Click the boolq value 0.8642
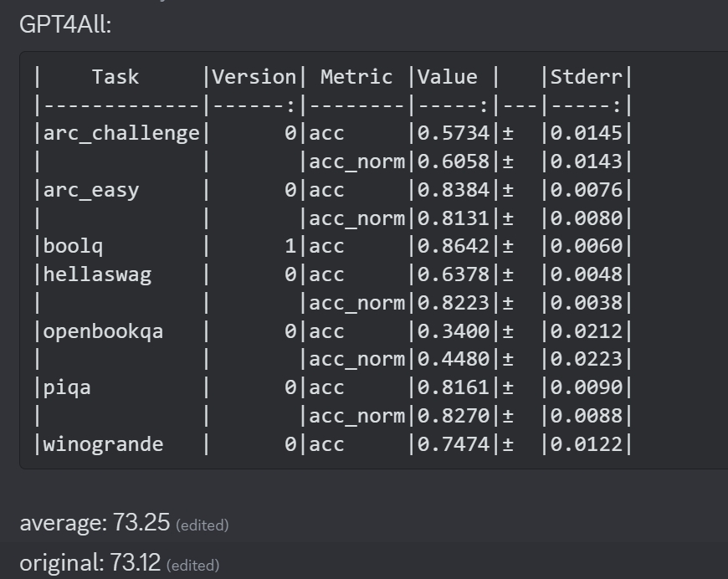The height and width of the screenshot is (579, 728). [x=454, y=246]
